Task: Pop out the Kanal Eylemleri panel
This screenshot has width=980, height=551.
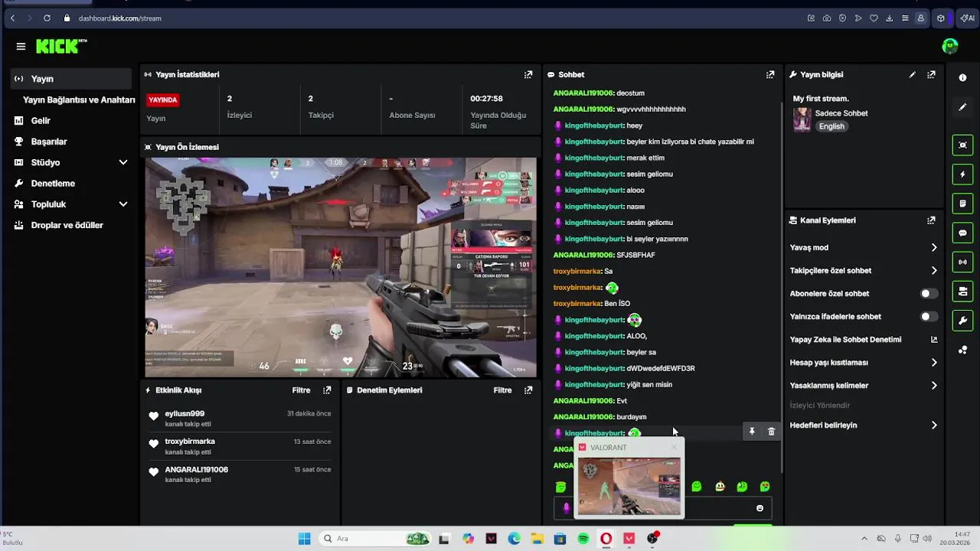Action: click(931, 220)
